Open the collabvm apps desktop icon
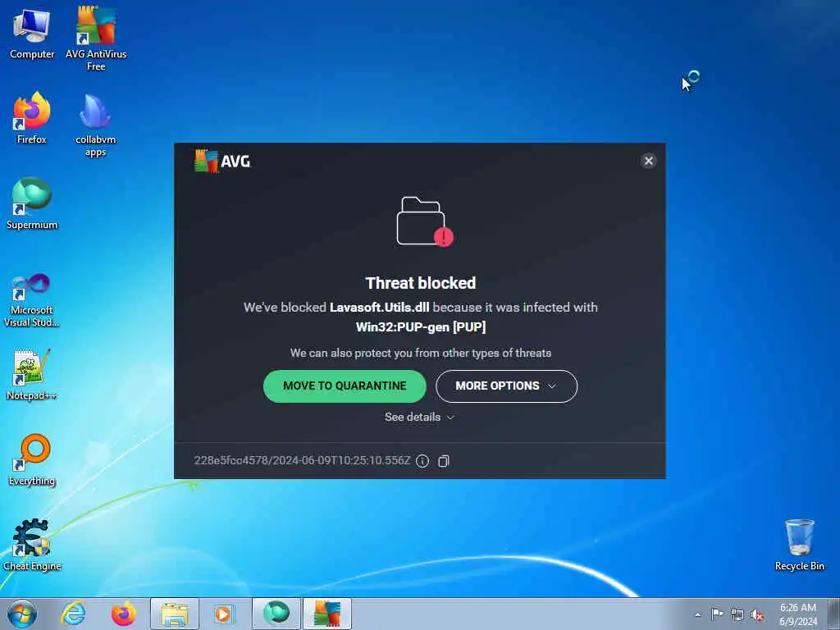The image size is (840, 630). coord(95,126)
